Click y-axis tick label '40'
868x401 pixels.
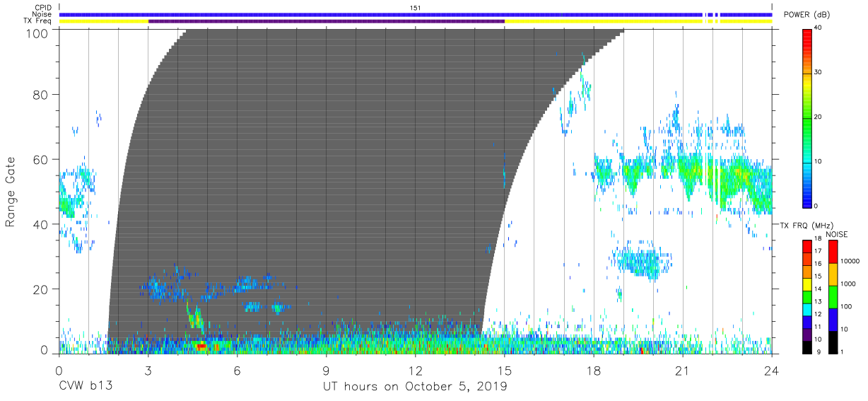(40, 224)
